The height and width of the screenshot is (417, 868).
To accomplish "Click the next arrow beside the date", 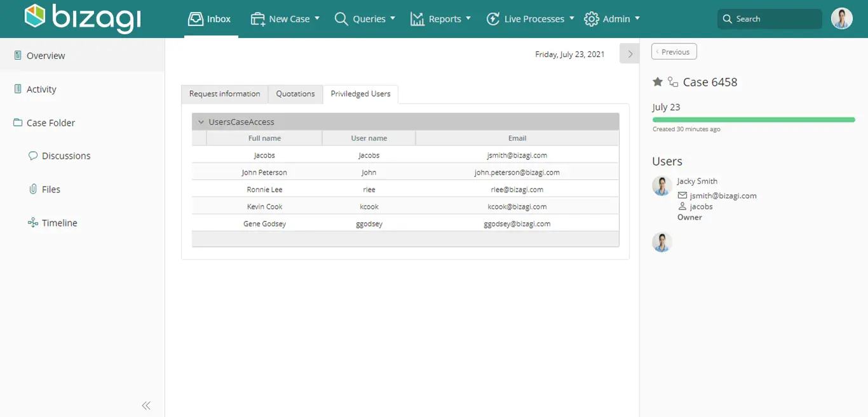I will coord(630,54).
